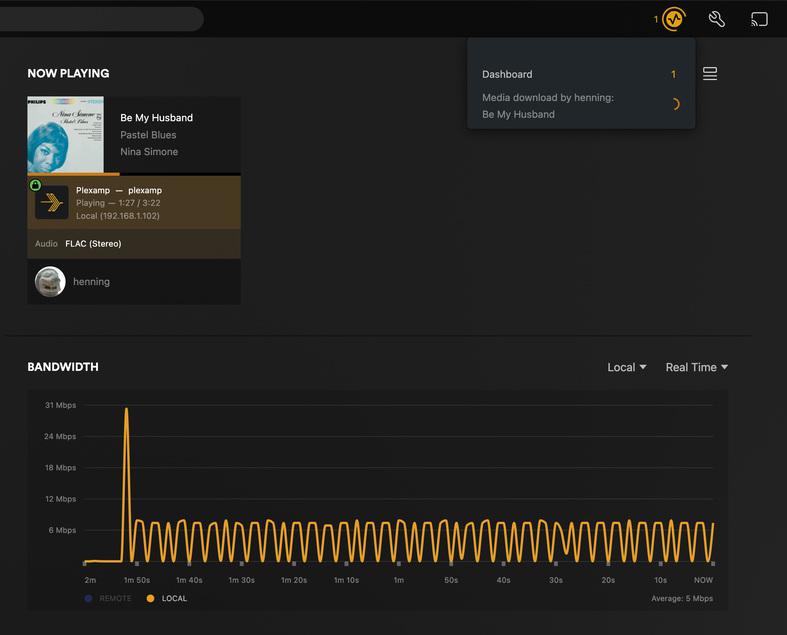Click the 1m 30s marker on the time axis
787x635 pixels.
click(241, 580)
